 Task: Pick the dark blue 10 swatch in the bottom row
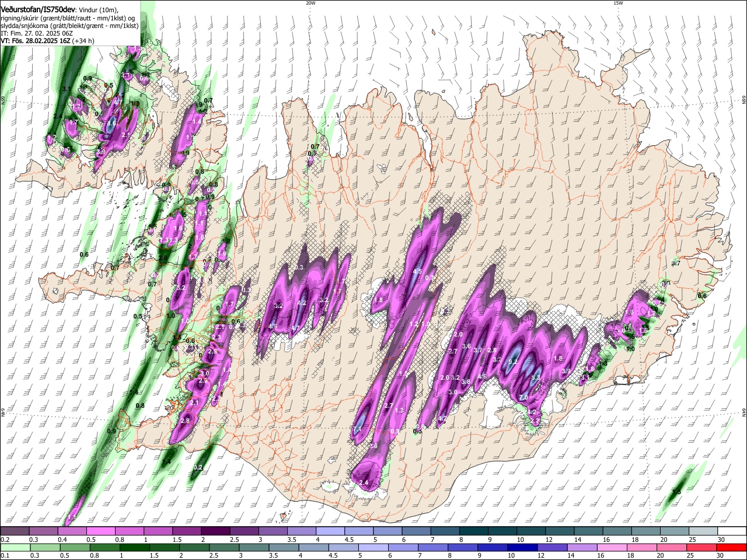(x=521, y=547)
